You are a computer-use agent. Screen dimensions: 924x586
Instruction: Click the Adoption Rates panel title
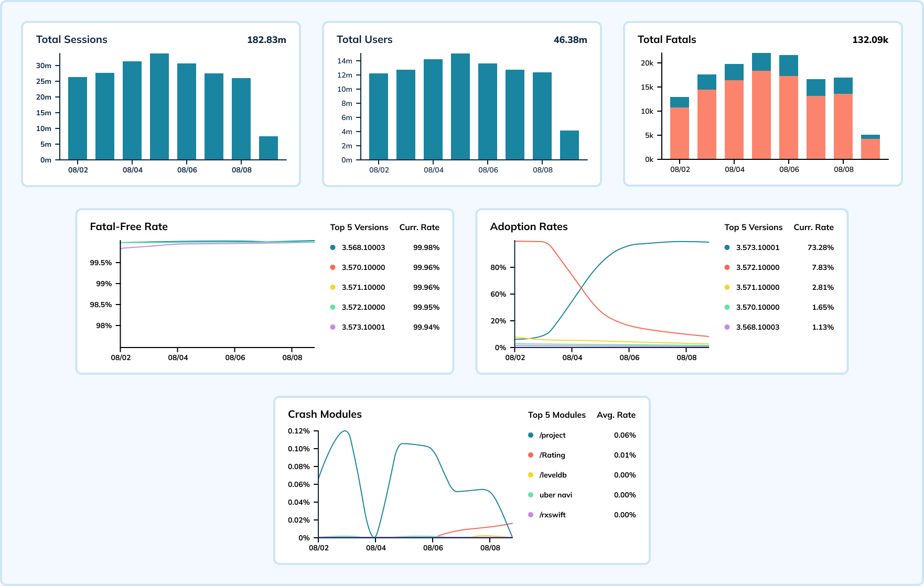tap(529, 226)
